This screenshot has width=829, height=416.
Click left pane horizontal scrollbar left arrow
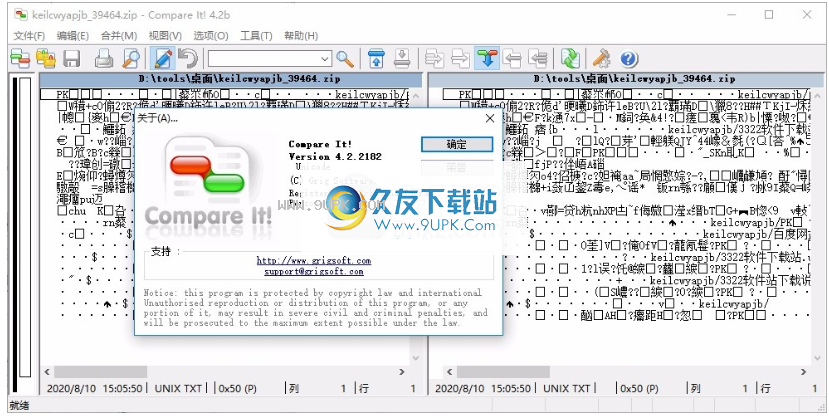point(47,372)
